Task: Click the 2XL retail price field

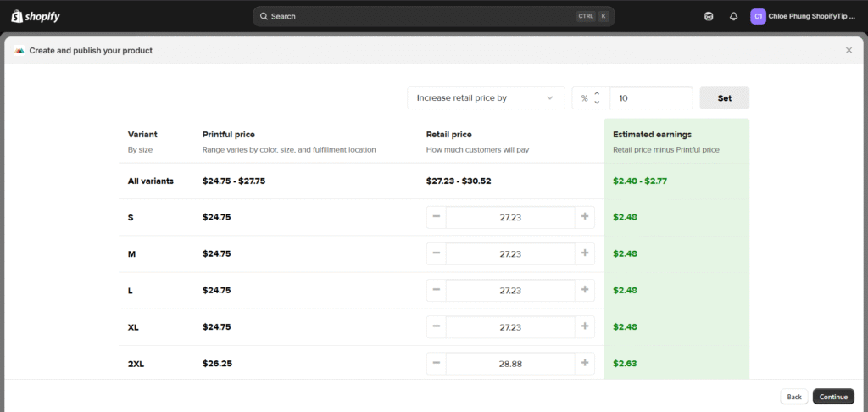Action: pos(509,363)
